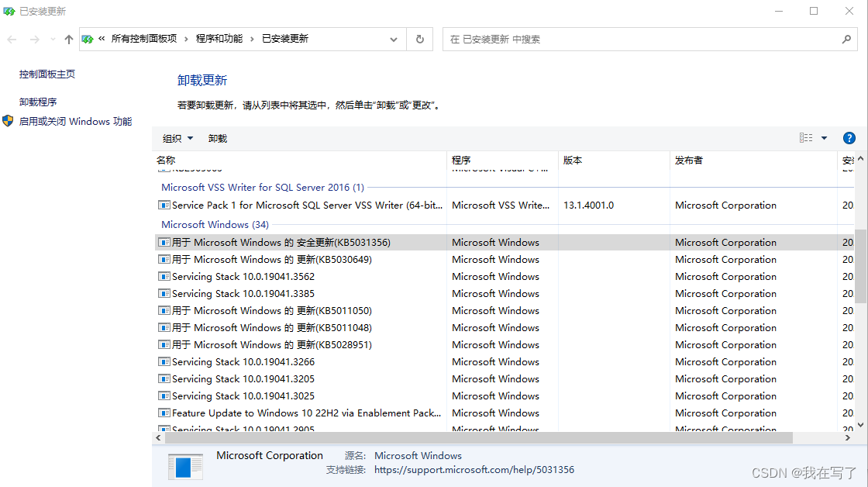Select Servicing Stack 10.0.19041.3385
The height and width of the screenshot is (487, 868).
click(x=505, y=294)
